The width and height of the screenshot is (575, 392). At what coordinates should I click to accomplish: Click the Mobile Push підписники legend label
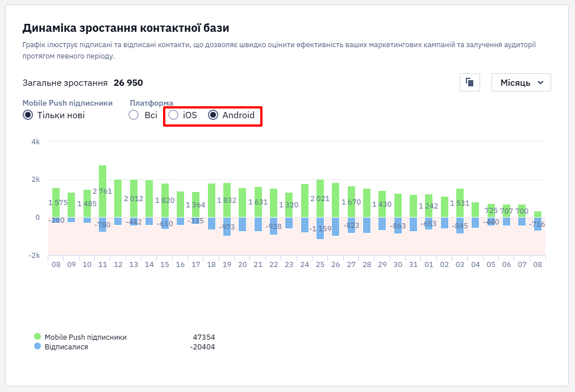85,337
